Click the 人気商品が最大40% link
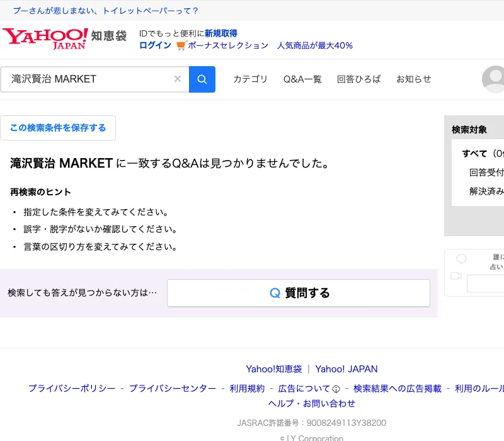Screen dimensions: 504x441 (314, 45)
